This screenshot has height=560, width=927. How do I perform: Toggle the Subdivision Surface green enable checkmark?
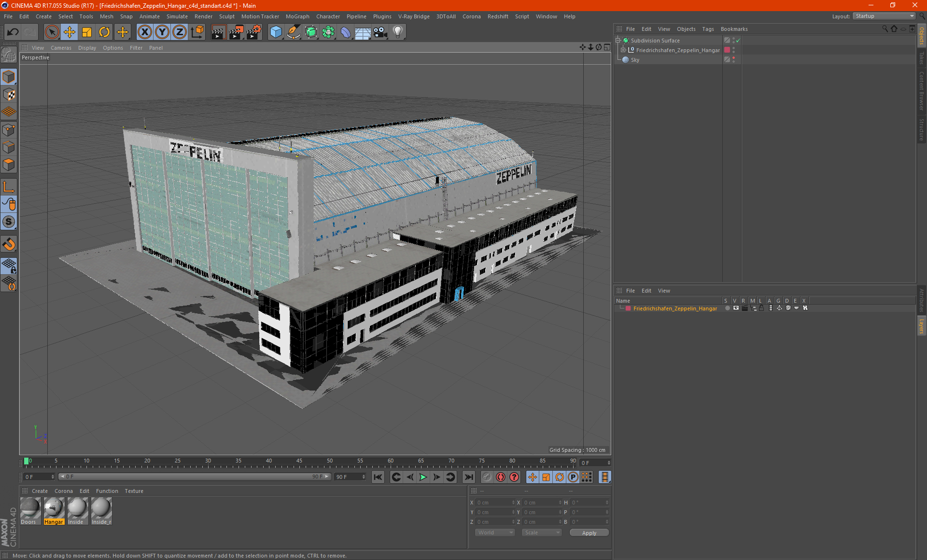click(738, 41)
